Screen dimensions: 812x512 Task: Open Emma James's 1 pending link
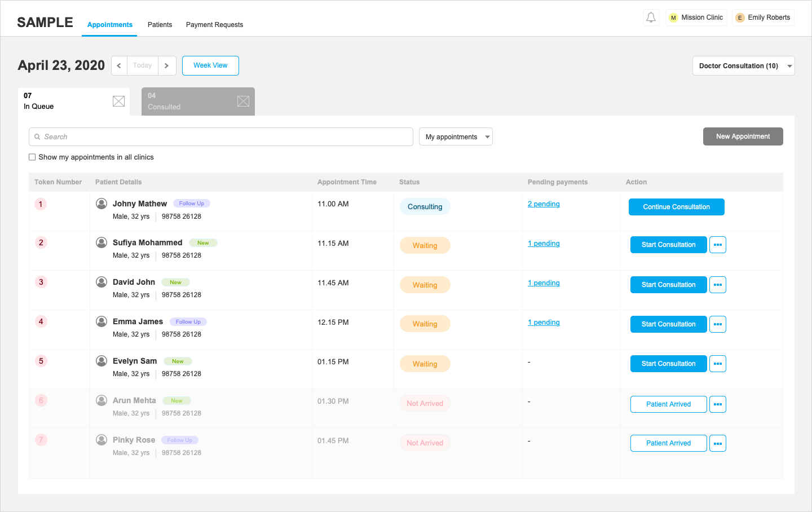(544, 323)
